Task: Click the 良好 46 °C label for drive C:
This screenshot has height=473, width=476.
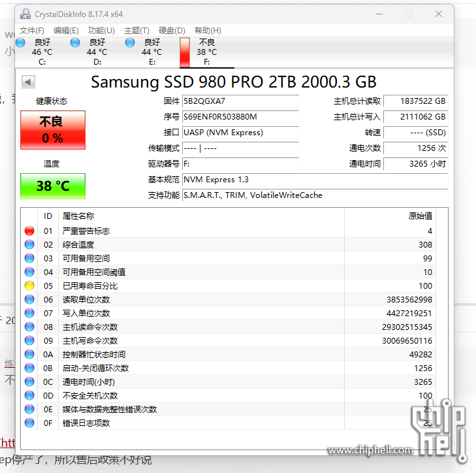Action: [42, 47]
